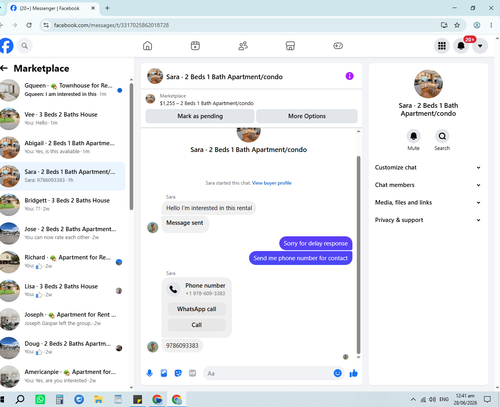
Task: Open the Friends icon in top navigation
Action: (x=243, y=46)
